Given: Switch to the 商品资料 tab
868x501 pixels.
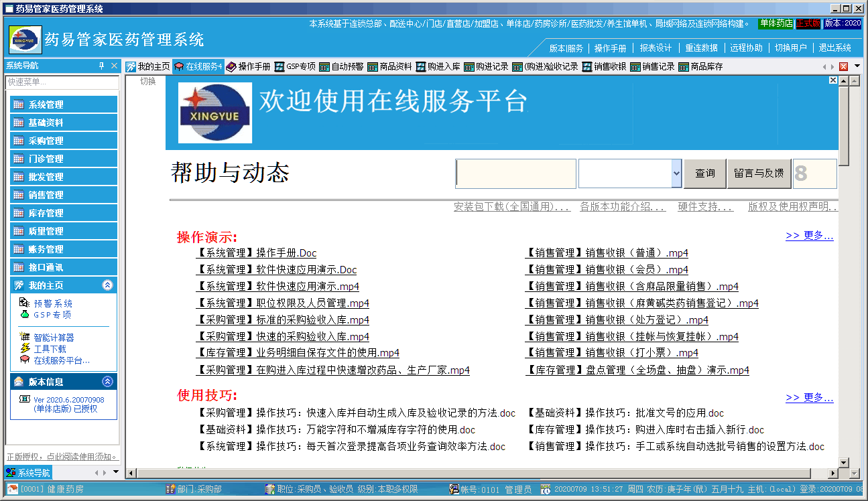Looking at the screenshot, I should pyautogui.click(x=389, y=66).
